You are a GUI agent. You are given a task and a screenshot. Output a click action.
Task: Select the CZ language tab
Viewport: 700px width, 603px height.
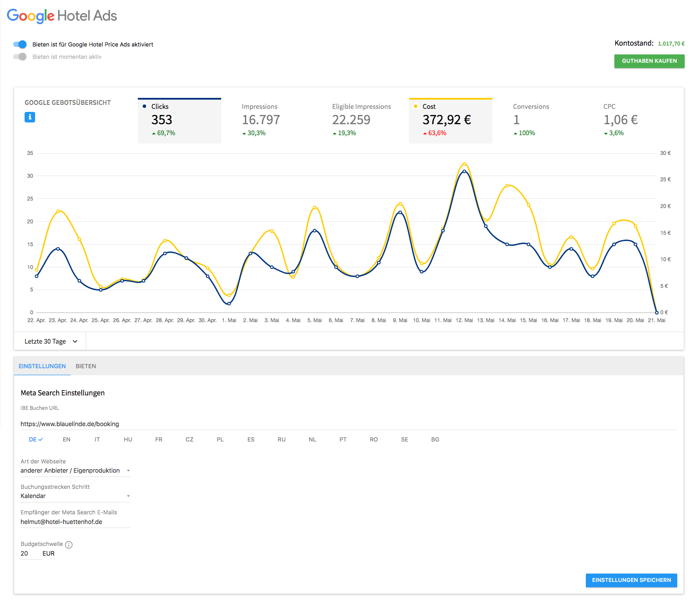pyautogui.click(x=190, y=439)
